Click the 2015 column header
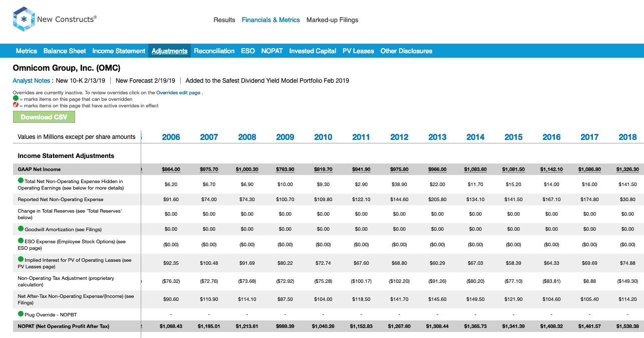 [x=514, y=137]
